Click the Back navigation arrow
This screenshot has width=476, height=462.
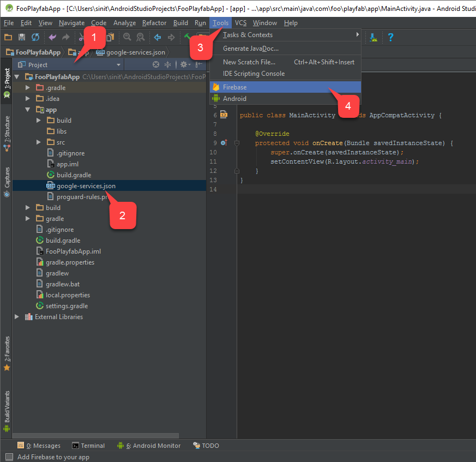(158, 37)
